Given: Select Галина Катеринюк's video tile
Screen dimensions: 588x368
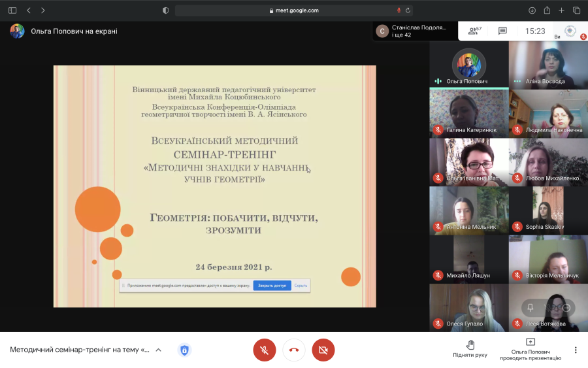Looking at the screenshot, I should 468,113.
